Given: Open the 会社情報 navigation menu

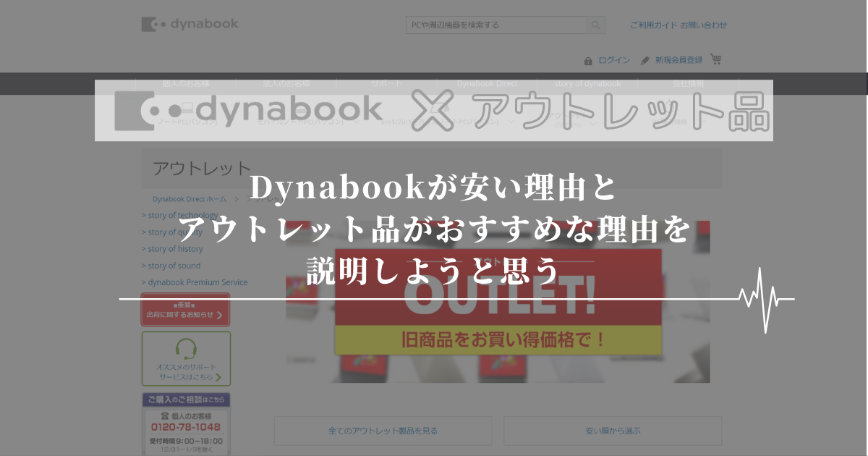Looking at the screenshot, I should 688,83.
